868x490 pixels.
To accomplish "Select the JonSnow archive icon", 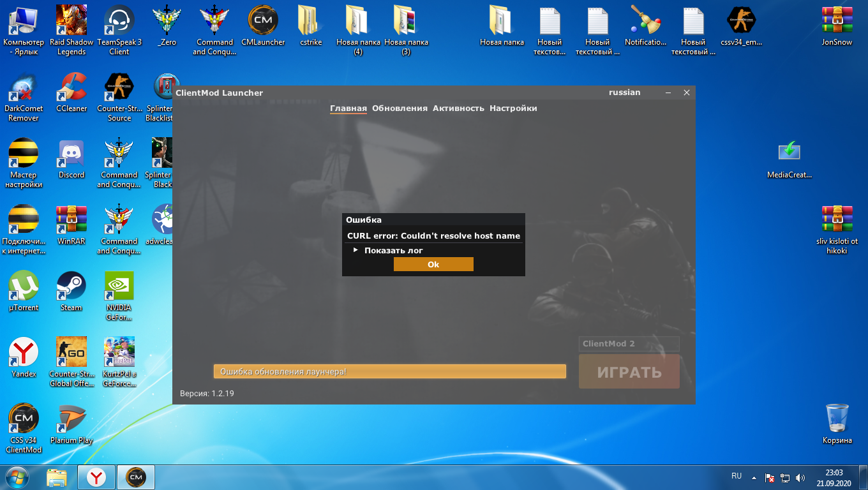I will (x=837, y=27).
